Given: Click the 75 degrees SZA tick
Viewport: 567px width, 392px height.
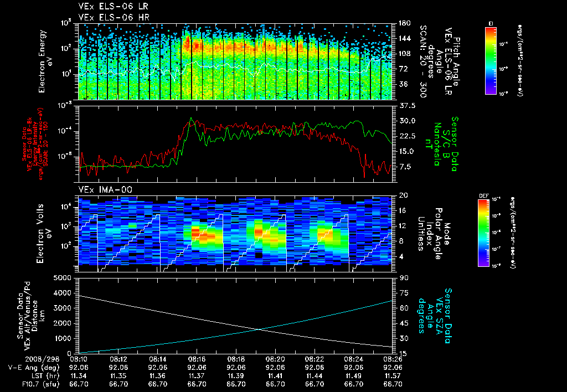Looking at the screenshot, I should [x=404, y=293].
